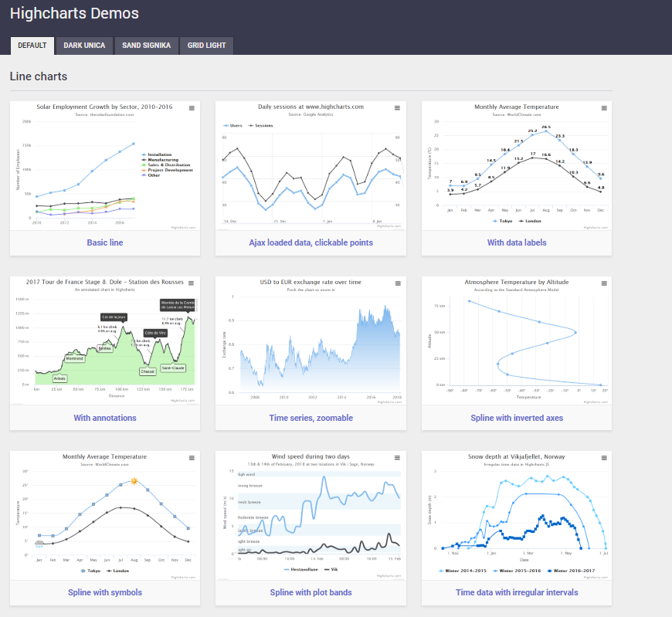Open Time data with irregular intervals link

tap(516, 592)
